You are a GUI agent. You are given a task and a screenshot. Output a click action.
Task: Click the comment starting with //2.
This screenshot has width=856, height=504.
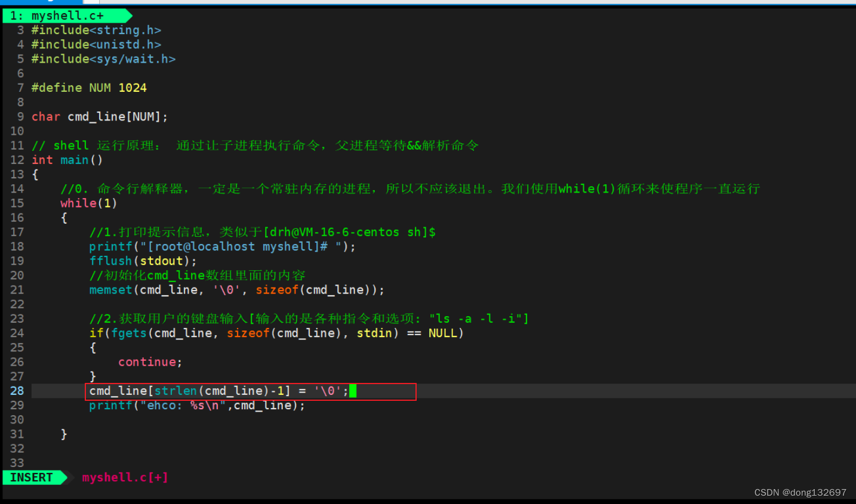coord(309,319)
